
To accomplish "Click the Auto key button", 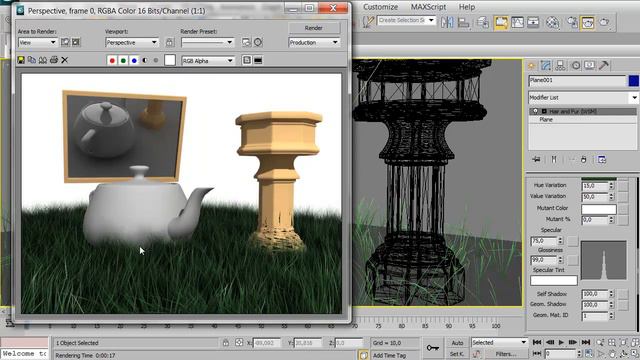I will tap(457, 343).
